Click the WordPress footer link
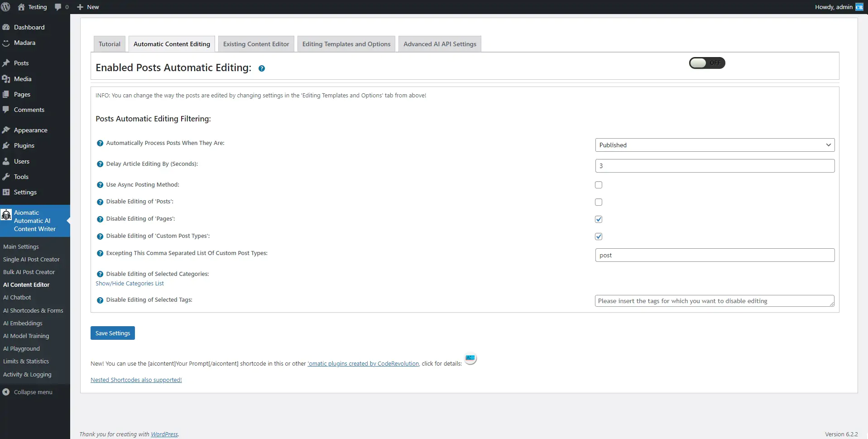Image resolution: width=868 pixels, height=439 pixels. click(164, 434)
